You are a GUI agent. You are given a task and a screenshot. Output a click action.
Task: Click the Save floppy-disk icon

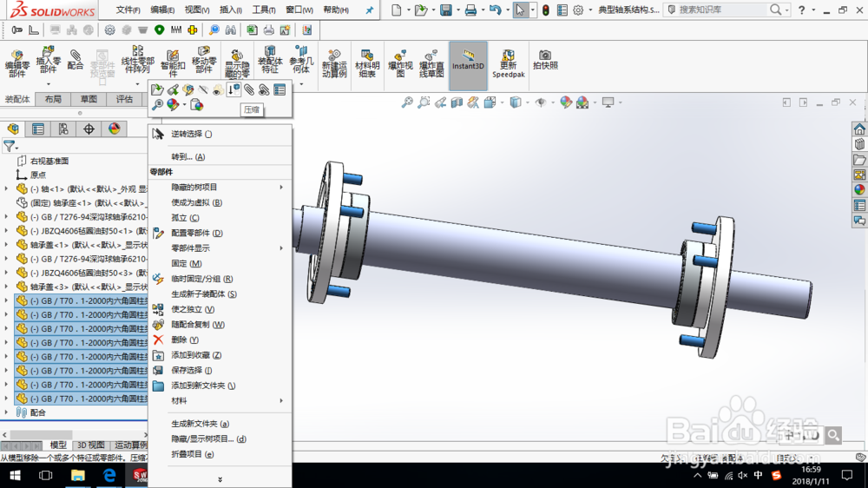tap(445, 10)
